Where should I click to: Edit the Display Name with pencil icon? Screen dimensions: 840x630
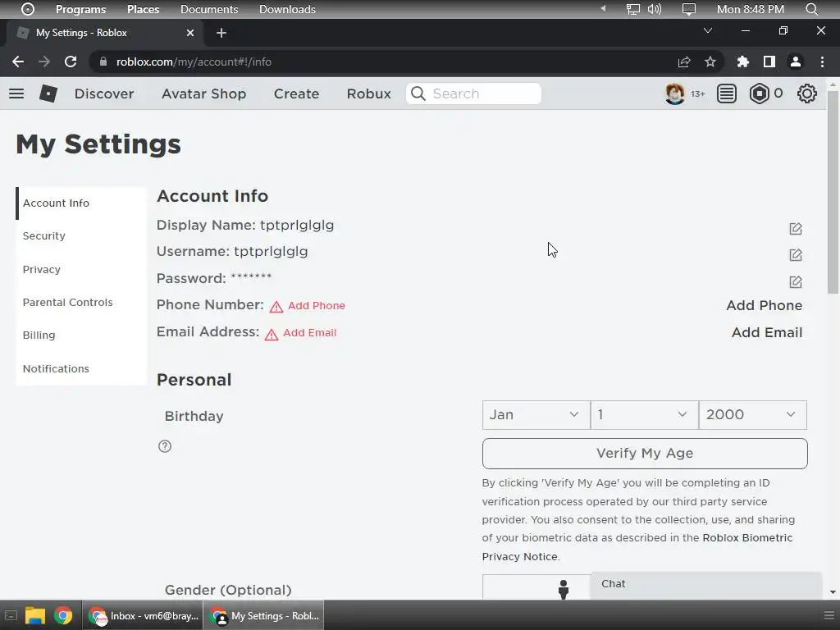[x=796, y=229]
